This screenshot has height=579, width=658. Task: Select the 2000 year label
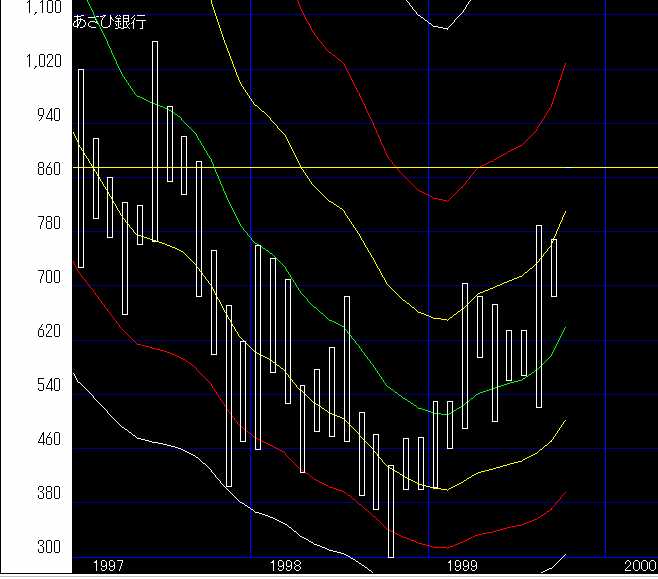pos(639,566)
